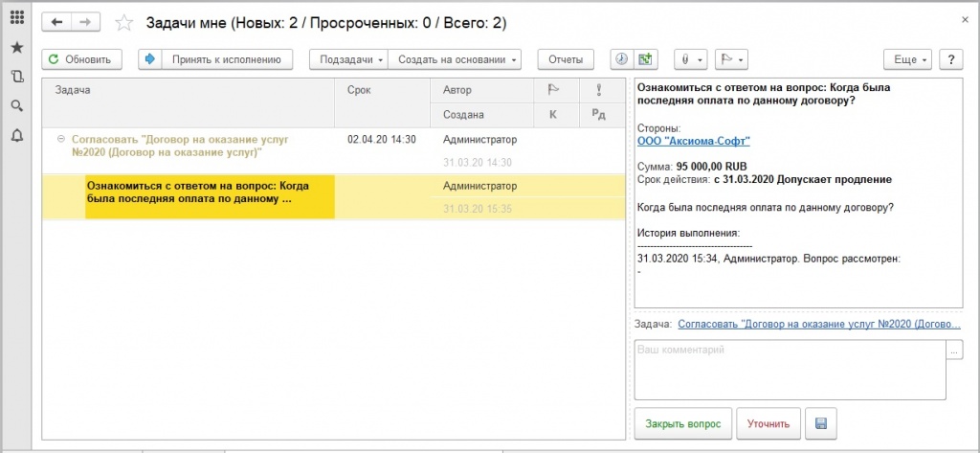Click the "Закрыть вопрос" button
This screenshot has width=980, height=453.
pyautogui.click(x=682, y=422)
